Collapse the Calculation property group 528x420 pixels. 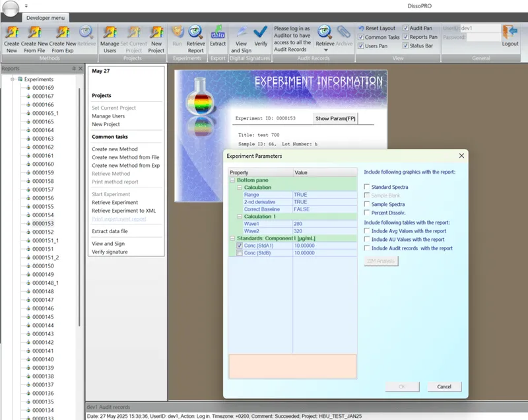coord(240,188)
